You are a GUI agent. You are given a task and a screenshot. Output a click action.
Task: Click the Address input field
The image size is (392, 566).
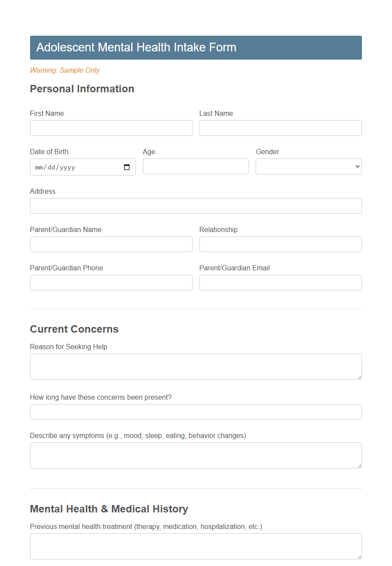click(x=196, y=206)
